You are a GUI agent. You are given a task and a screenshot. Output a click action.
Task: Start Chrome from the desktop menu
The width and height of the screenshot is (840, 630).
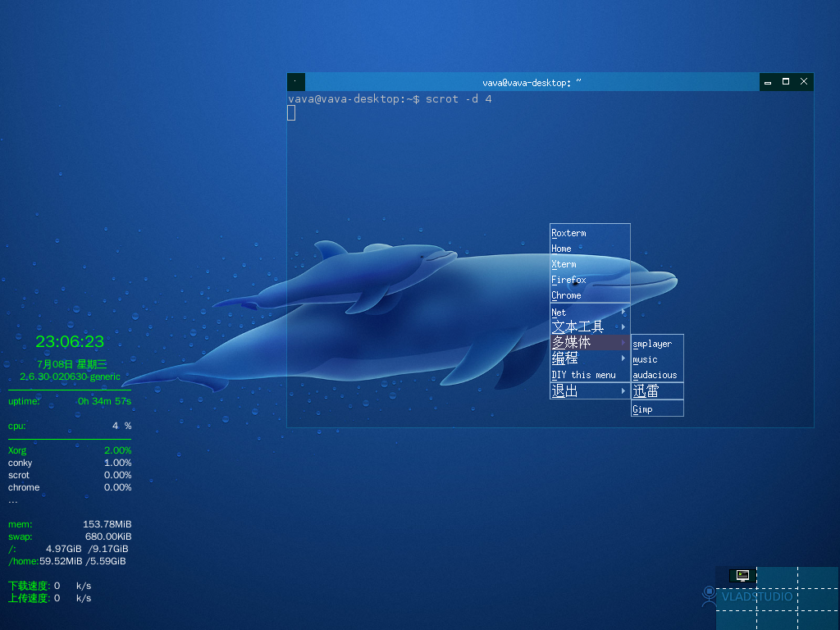point(590,295)
